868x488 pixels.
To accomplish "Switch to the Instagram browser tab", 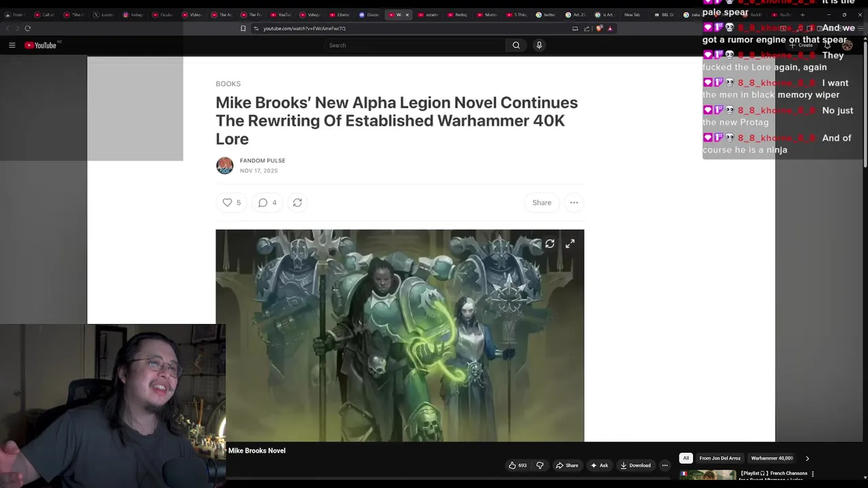I will click(134, 14).
